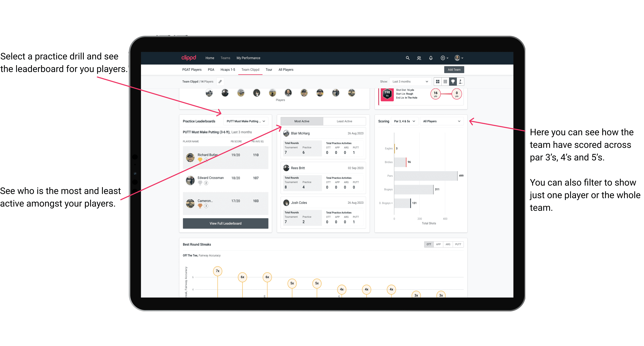644x346 pixels.
Task: Expand the Show Last 3 months dropdown
Action: point(409,81)
